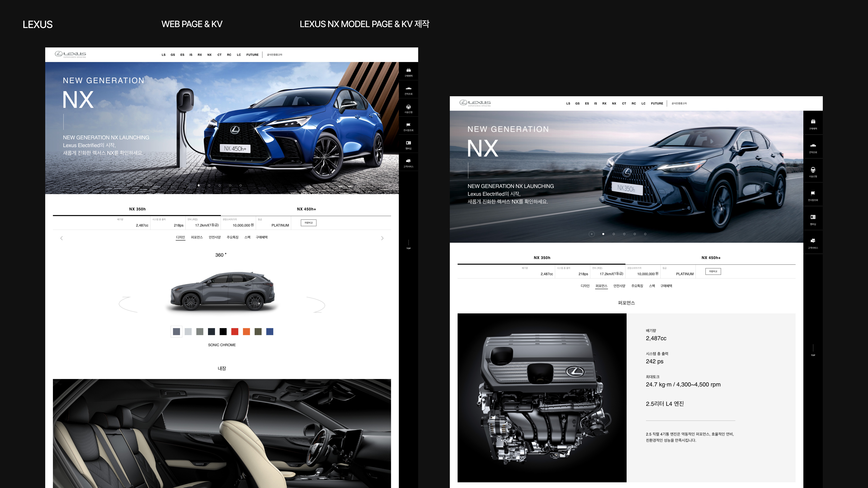Select second carousel dot on blue NX banner
The height and width of the screenshot is (488, 868).
coord(209,185)
